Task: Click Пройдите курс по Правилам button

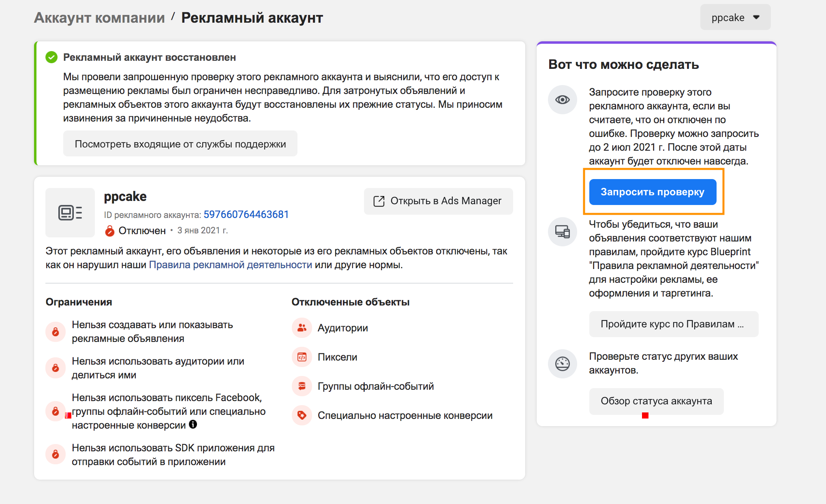Action: click(674, 324)
